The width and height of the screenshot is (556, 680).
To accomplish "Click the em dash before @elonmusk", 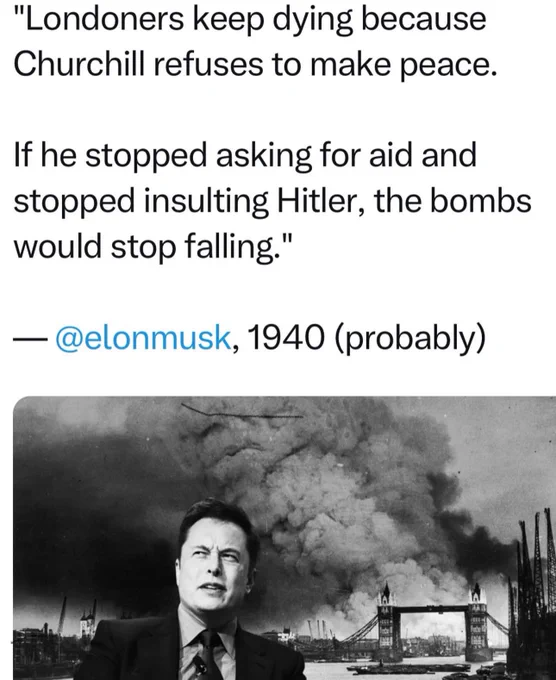I will pos(29,339).
